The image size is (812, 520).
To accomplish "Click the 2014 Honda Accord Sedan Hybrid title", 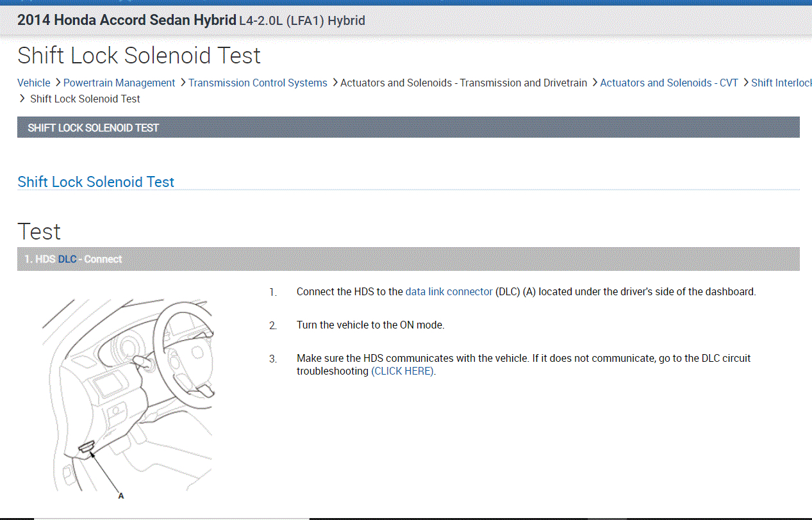I will coord(127,20).
